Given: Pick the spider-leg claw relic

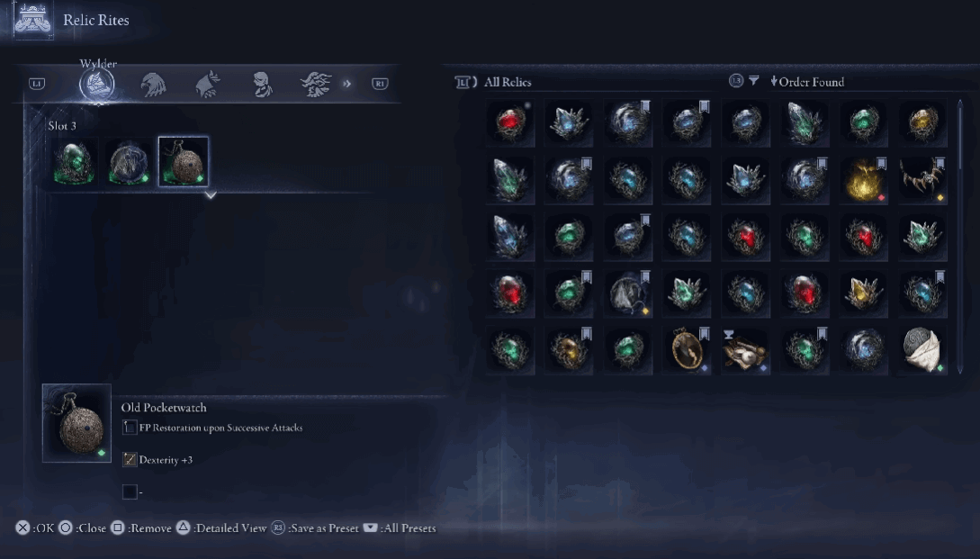Looking at the screenshot, I should [922, 180].
